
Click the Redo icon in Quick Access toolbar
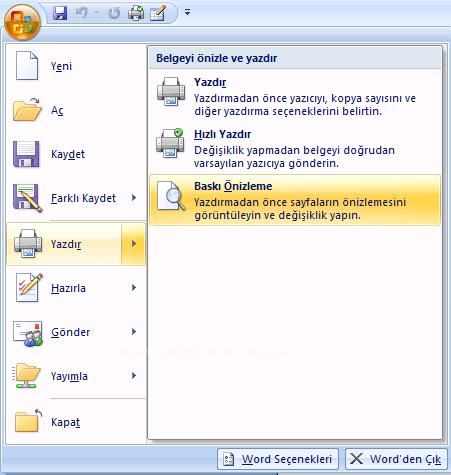coord(114,13)
